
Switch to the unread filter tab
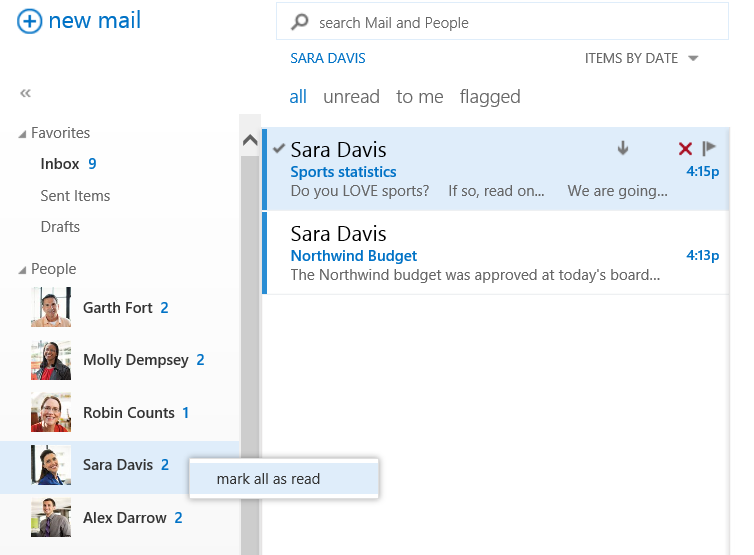pos(351,97)
